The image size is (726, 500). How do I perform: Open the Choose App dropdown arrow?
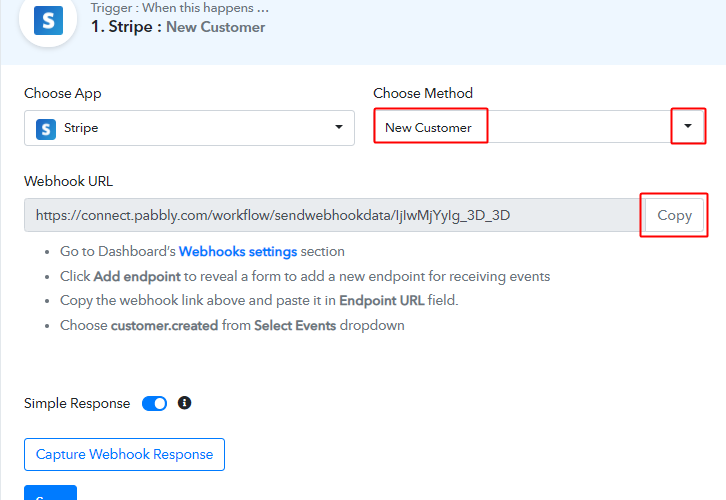pyautogui.click(x=339, y=127)
